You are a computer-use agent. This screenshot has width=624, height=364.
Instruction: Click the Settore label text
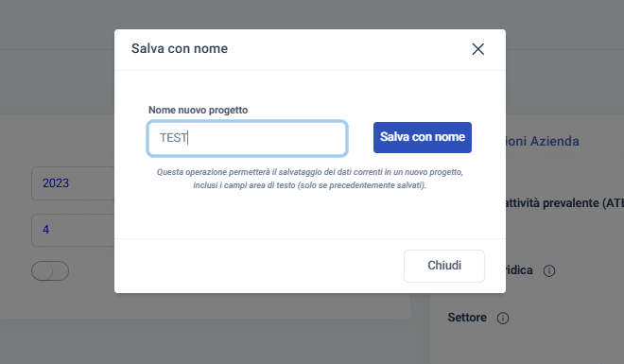467,318
